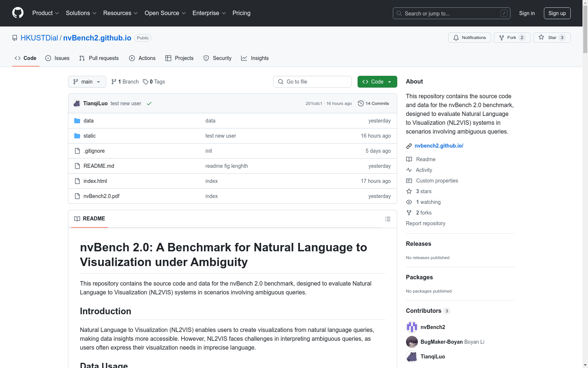The height and width of the screenshot is (368, 588).
Task: Click the tag icon beside 0 Tags
Action: [x=146, y=82]
